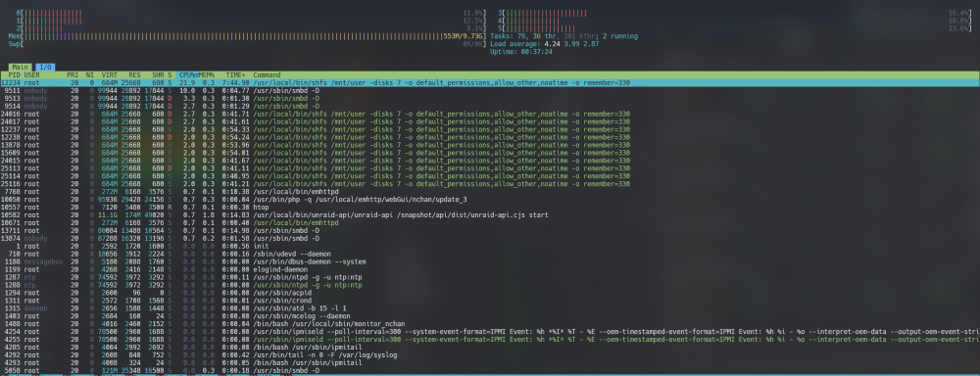The width and height of the screenshot is (980, 376).
Task: Select smbd process row PID 13874
Action: 490,239
